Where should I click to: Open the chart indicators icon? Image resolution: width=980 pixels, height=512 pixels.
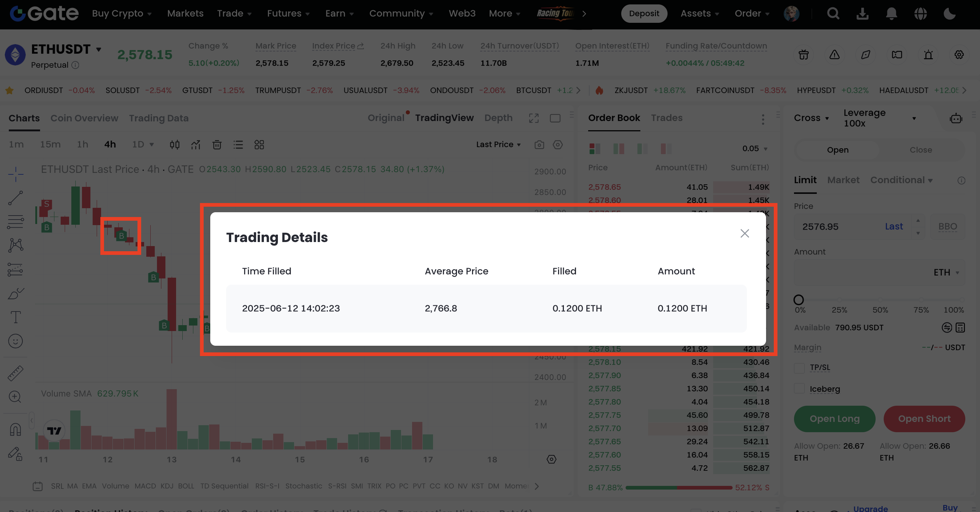(x=196, y=145)
